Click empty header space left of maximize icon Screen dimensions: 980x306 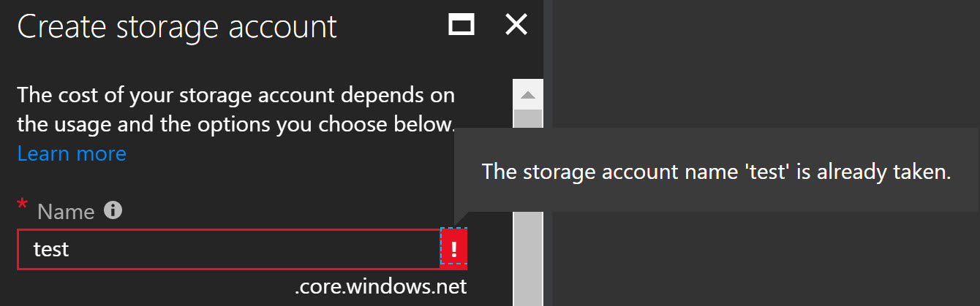pos(391,26)
